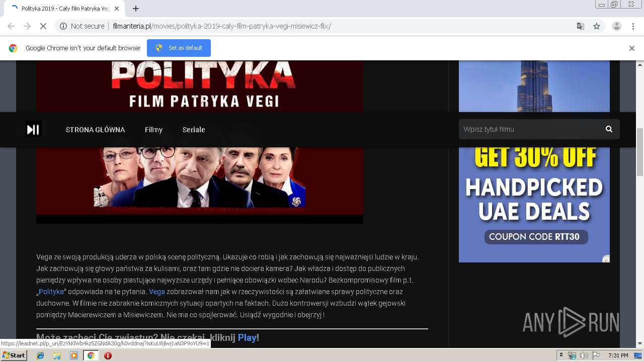Image resolution: width=644 pixels, height=362 pixels.
Task: Click the scrollbar down arrow
Action: point(640,344)
